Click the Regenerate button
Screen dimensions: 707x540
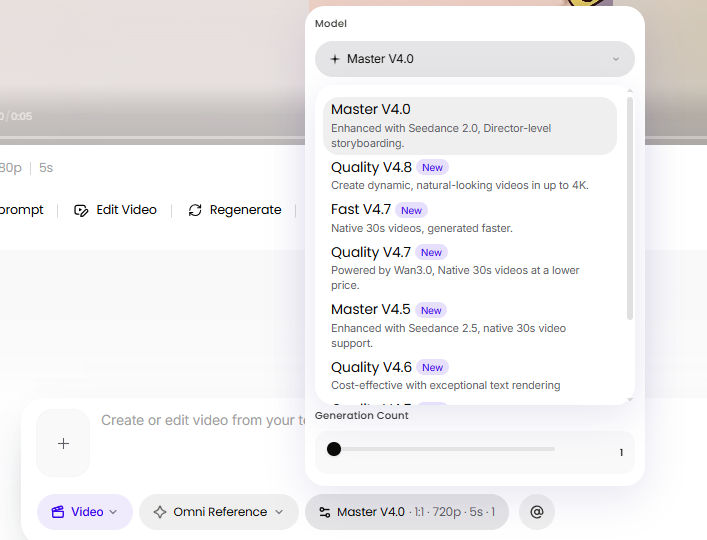pos(234,210)
